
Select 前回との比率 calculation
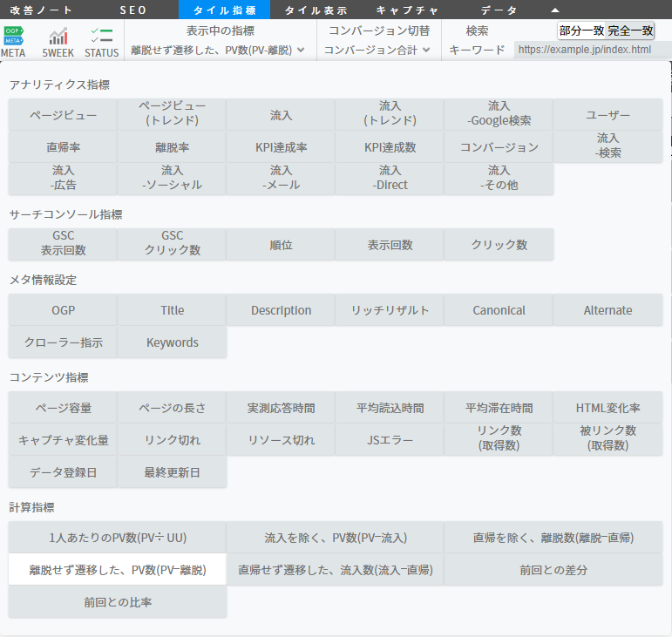point(118,602)
